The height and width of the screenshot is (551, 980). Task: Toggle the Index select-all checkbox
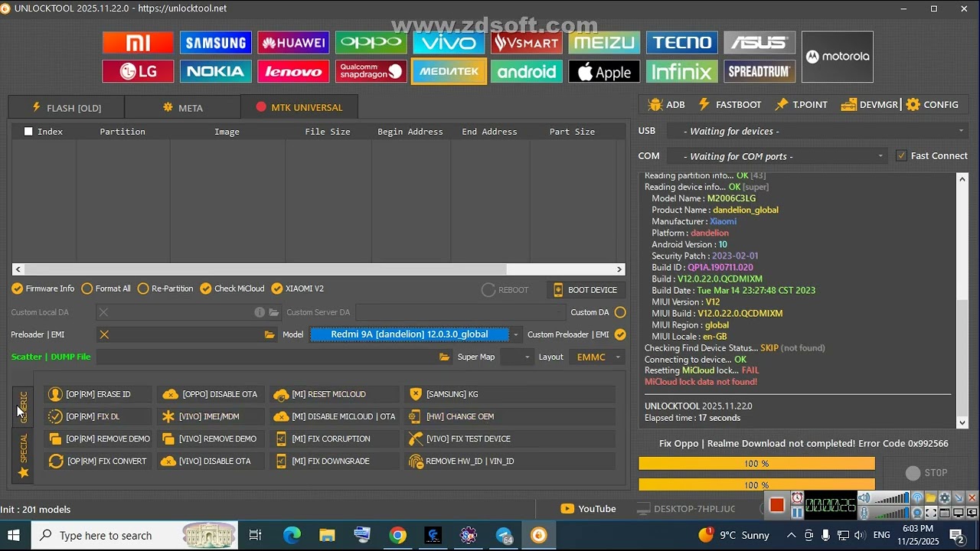(x=28, y=132)
